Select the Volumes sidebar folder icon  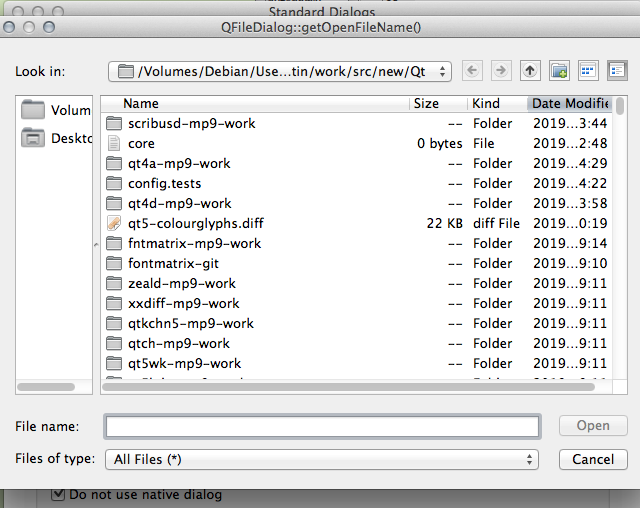point(33,110)
